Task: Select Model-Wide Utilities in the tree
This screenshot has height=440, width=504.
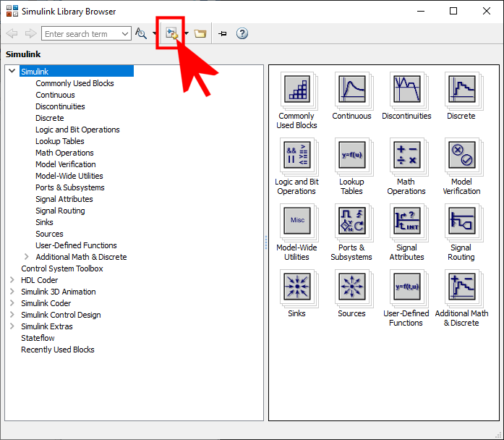Action: (69, 176)
